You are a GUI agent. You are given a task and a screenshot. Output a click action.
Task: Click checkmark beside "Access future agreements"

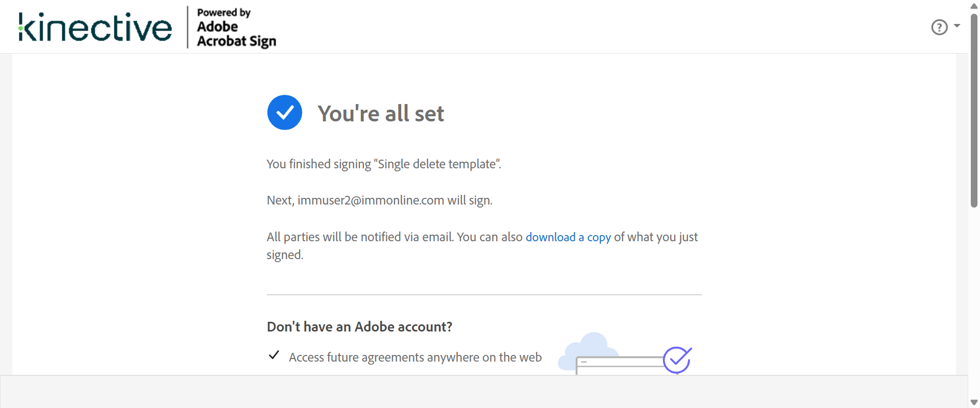pos(274,355)
